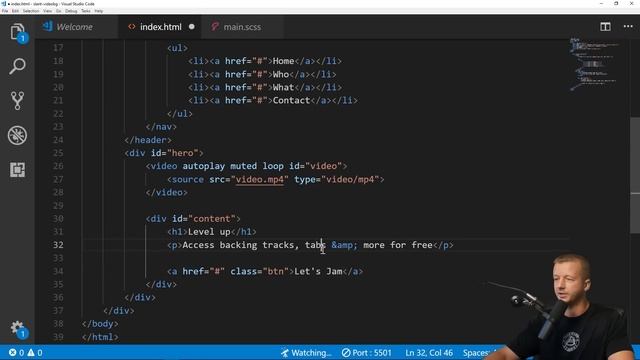This screenshot has height=360, width=640.
Task: Open the Go menu
Action: point(58,11)
